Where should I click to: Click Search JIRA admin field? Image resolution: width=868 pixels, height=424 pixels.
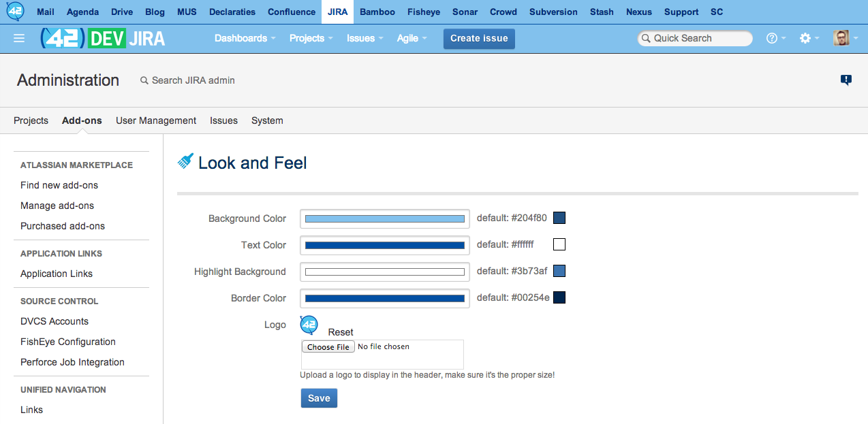[187, 80]
